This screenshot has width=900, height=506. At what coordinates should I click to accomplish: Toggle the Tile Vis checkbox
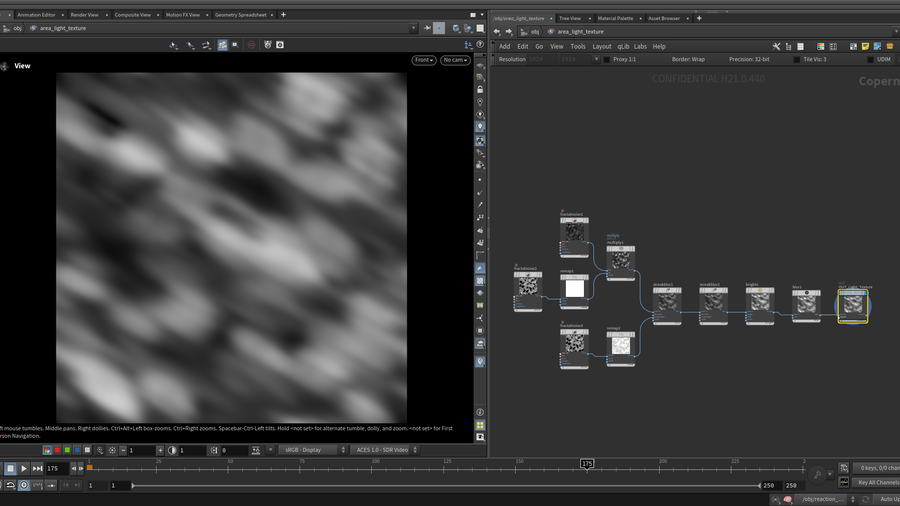[x=796, y=60]
